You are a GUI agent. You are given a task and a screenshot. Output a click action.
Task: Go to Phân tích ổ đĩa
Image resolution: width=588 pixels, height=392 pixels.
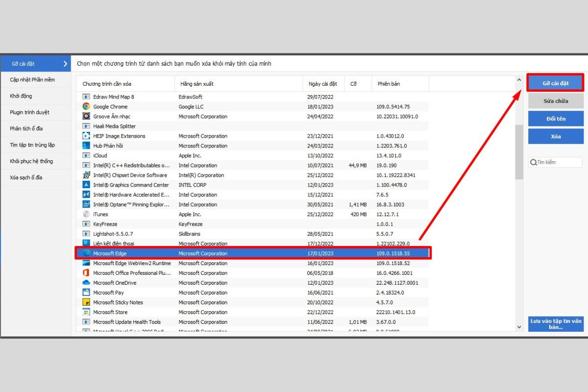[36, 128]
